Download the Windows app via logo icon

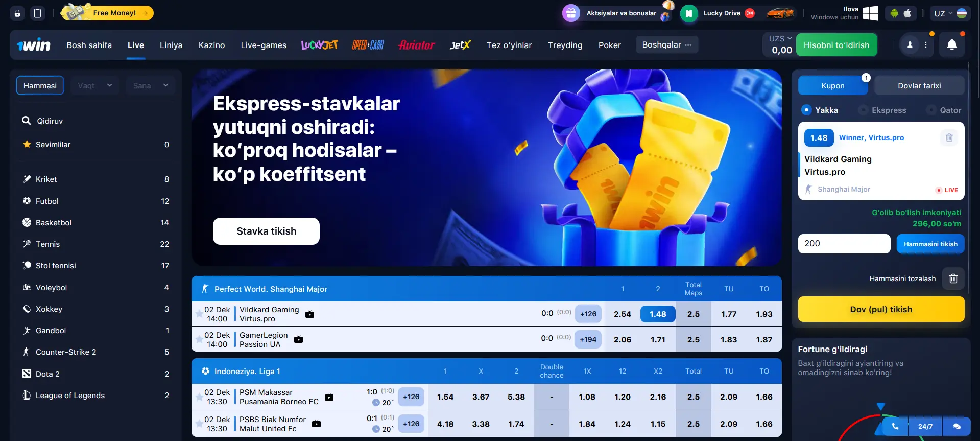coord(870,13)
